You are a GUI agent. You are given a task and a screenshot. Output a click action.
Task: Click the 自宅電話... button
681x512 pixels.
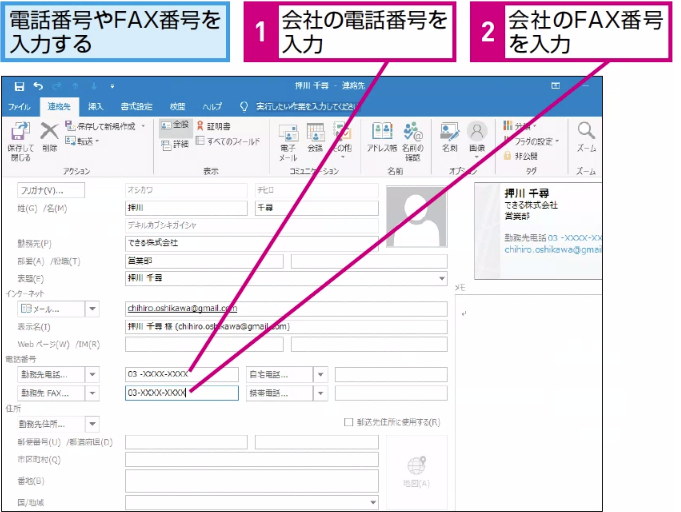pos(279,374)
